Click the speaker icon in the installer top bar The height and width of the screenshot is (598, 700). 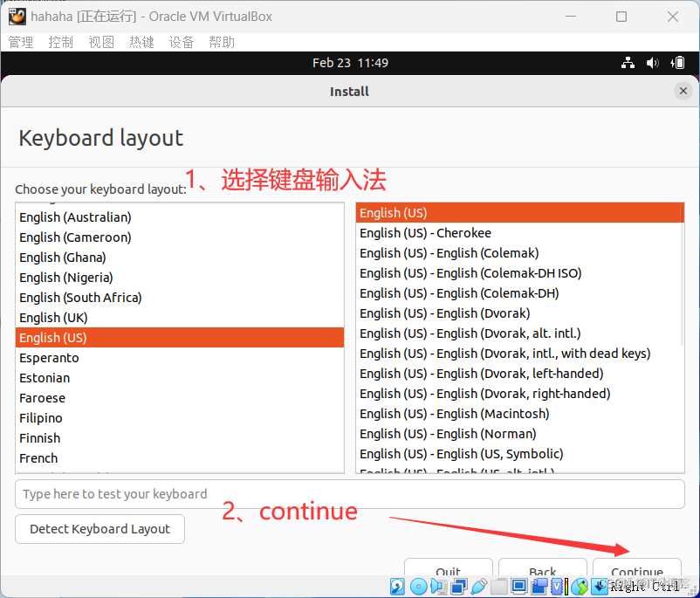point(653,62)
